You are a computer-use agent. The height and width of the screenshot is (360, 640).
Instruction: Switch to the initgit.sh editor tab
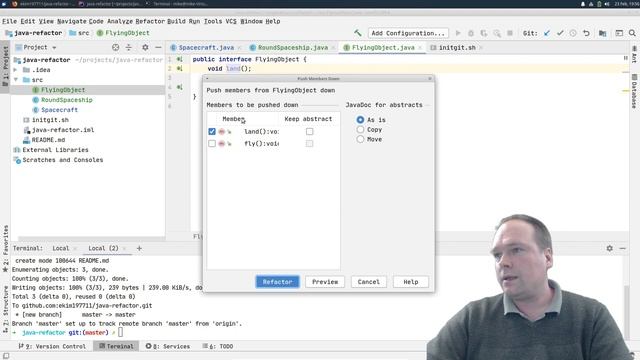click(x=457, y=48)
